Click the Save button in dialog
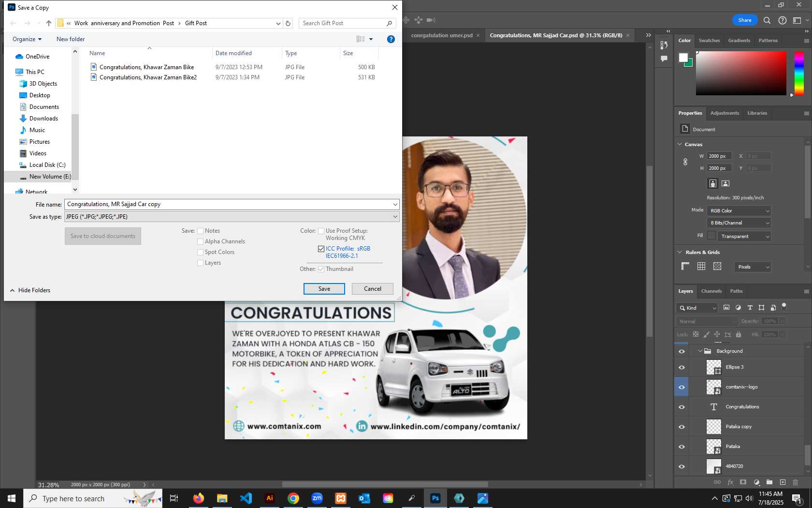The width and height of the screenshot is (812, 508). [x=324, y=289]
